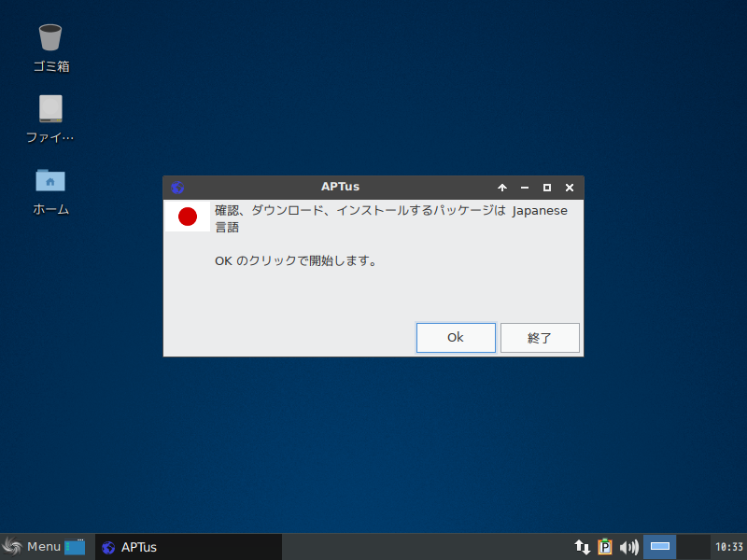This screenshot has height=560, width=747.
Task: Switch to the second empty workspace
Action: 693,547
